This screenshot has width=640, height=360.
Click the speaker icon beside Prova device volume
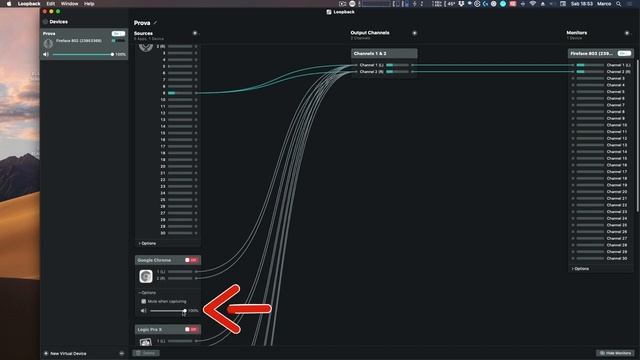tap(46, 54)
